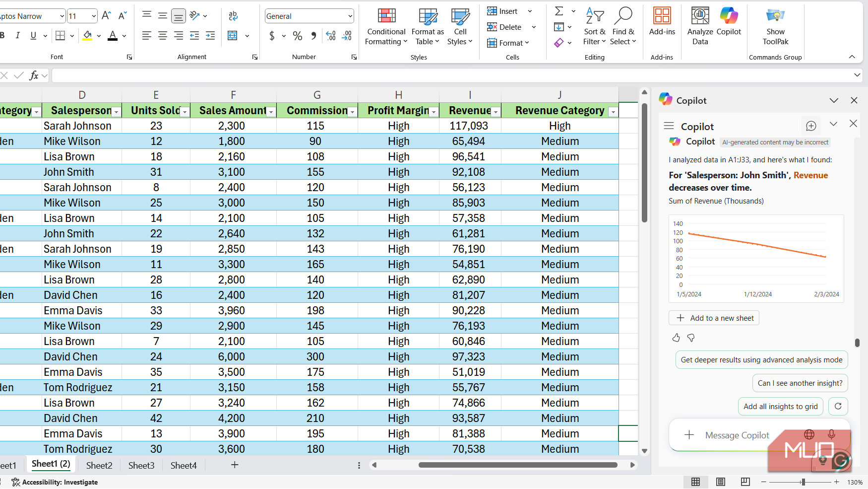Apply Accounting Number Format dollar icon
Image resolution: width=868 pixels, height=489 pixels.
272,36
